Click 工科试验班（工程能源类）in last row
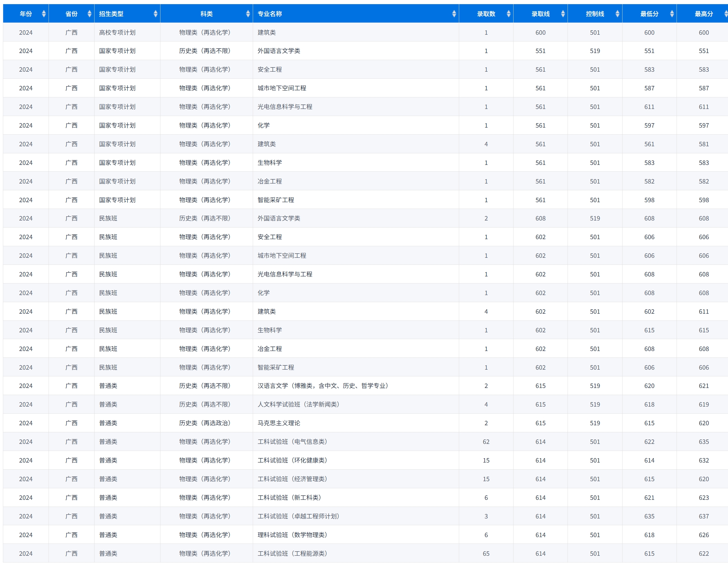This screenshot has height=567, width=728. tap(292, 553)
